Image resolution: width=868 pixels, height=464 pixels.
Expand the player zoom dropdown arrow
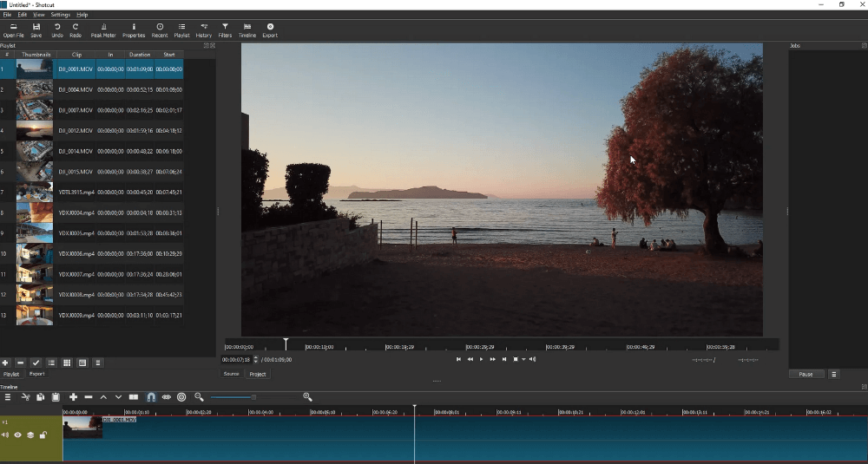tap(523, 359)
